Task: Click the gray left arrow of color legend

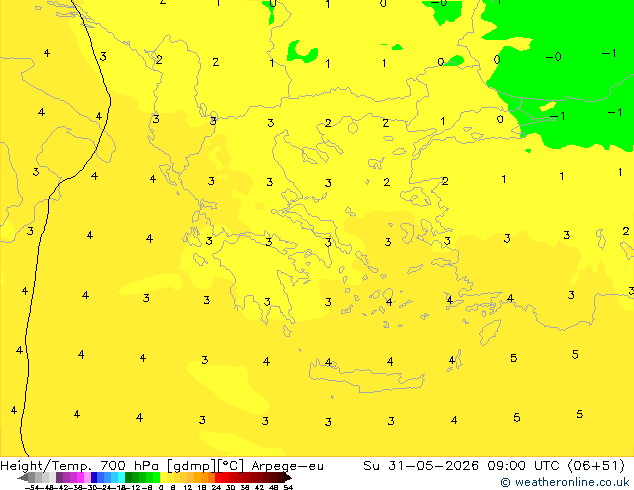Action: tap(23, 477)
